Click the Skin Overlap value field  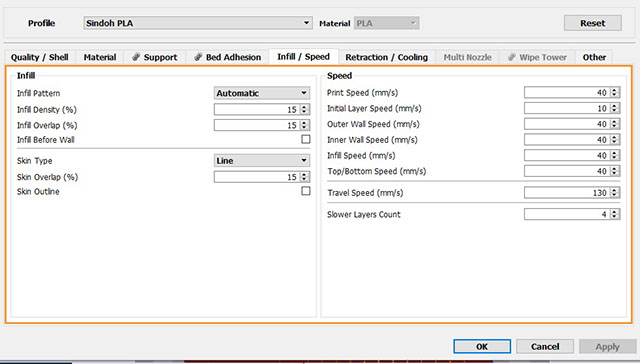tap(257, 177)
